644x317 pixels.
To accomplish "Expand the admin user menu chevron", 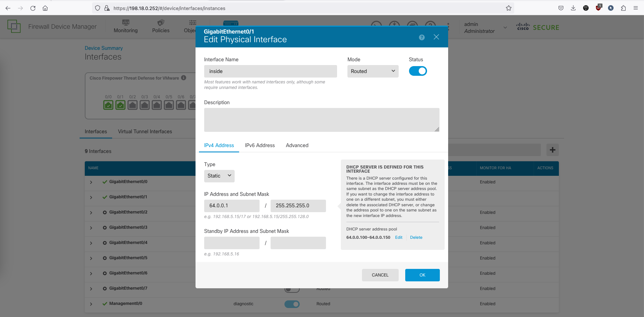I will [505, 28].
